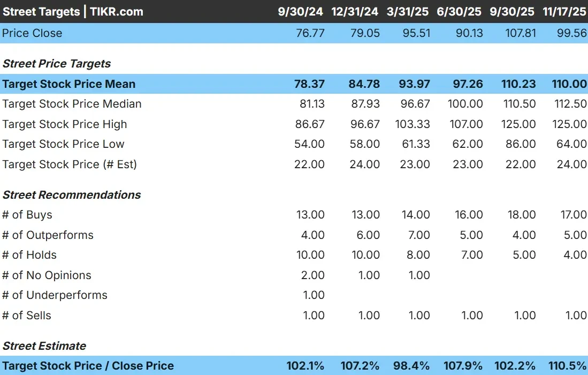Select the 110.23 mean target value cell

pos(518,84)
